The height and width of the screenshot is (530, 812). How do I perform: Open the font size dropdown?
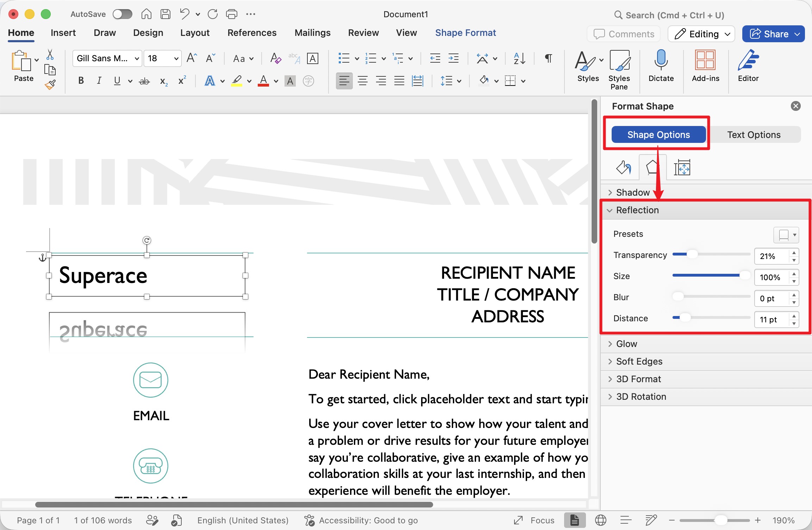click(176, 58)
